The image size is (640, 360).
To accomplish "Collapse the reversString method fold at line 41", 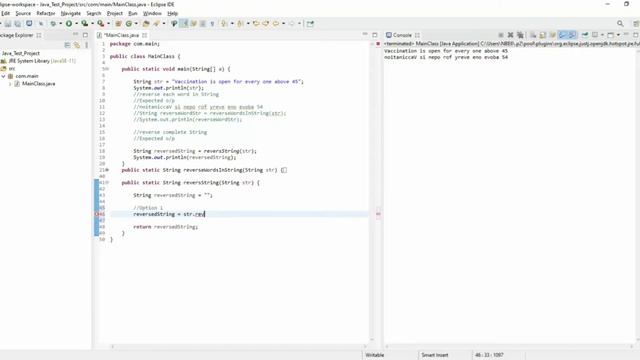I will pos(107,182).
